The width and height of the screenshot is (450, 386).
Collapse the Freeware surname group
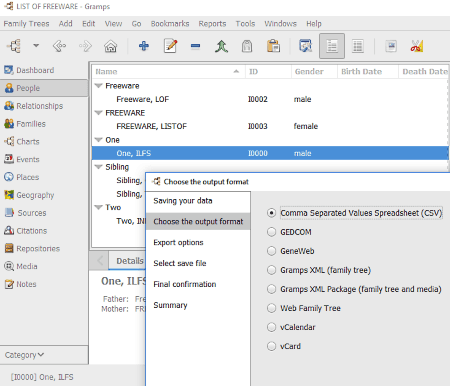[98, 86]
